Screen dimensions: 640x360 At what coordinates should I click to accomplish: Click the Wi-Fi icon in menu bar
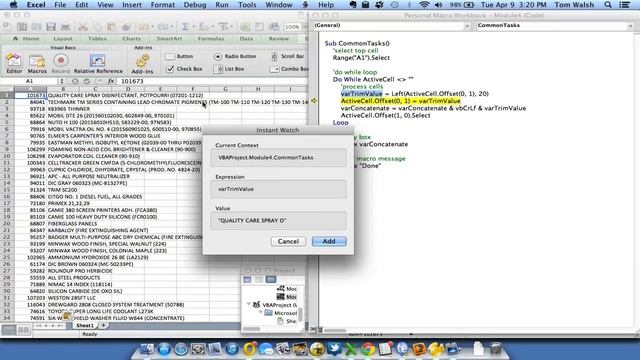[x=424, y=5]
